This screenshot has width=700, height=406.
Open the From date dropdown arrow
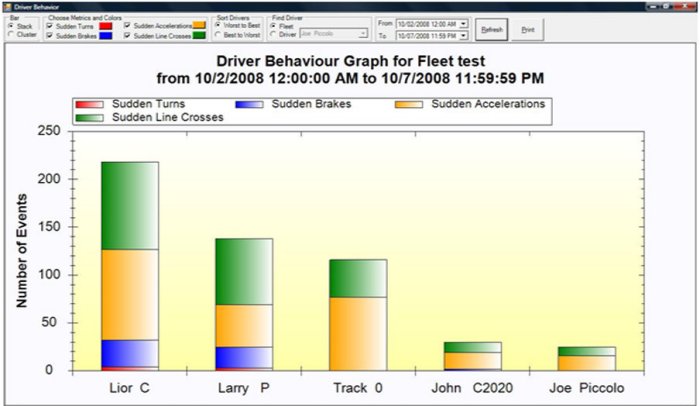(464, 23)
